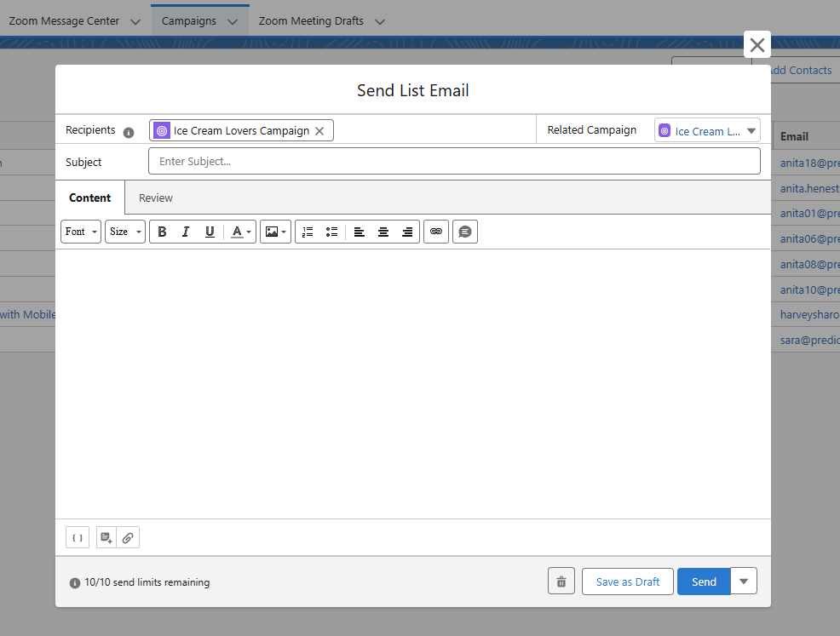Screen dimensions: 840x636
Task: Click the Save as Draft button
Action: tap(628, 582)
